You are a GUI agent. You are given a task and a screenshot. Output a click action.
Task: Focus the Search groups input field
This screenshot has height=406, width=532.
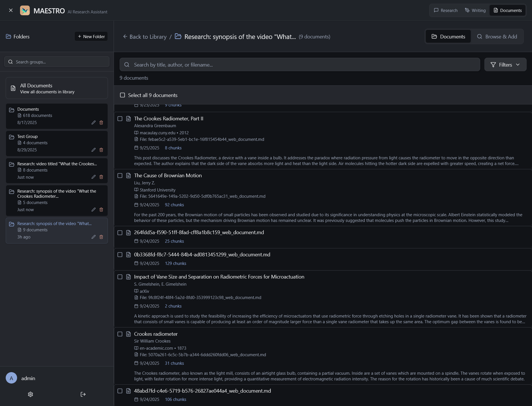click(x=57, y=62)
